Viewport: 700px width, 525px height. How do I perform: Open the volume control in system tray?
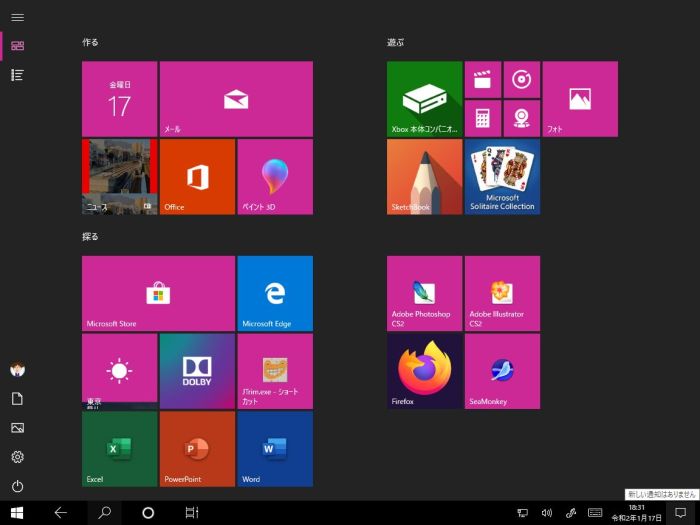coord(547,513)
